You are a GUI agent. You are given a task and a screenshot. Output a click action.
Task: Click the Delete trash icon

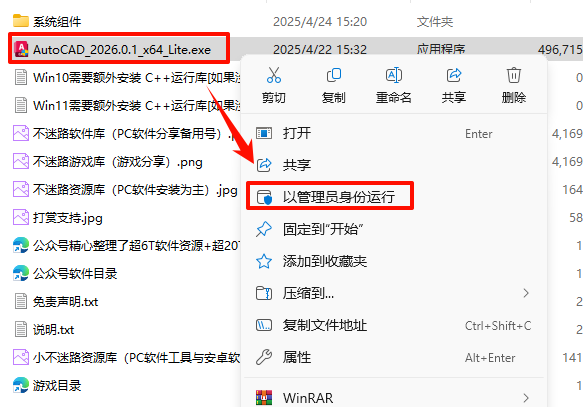tap(513, 75)
